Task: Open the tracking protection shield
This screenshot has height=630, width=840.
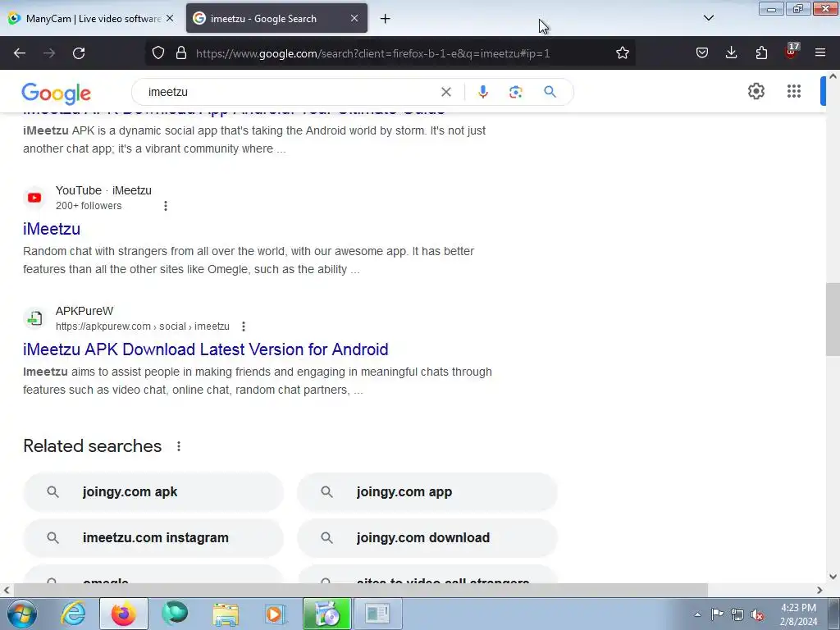Action: click(x=158, y=53)
